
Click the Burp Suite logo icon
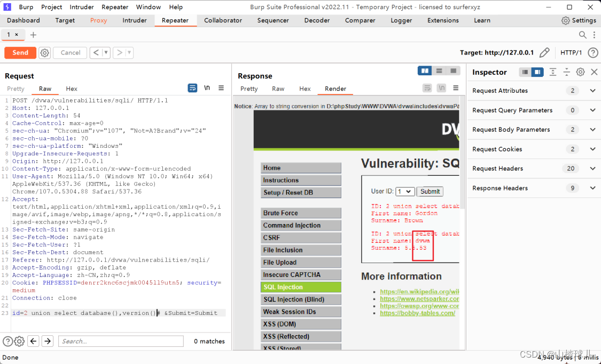point(7,7)
